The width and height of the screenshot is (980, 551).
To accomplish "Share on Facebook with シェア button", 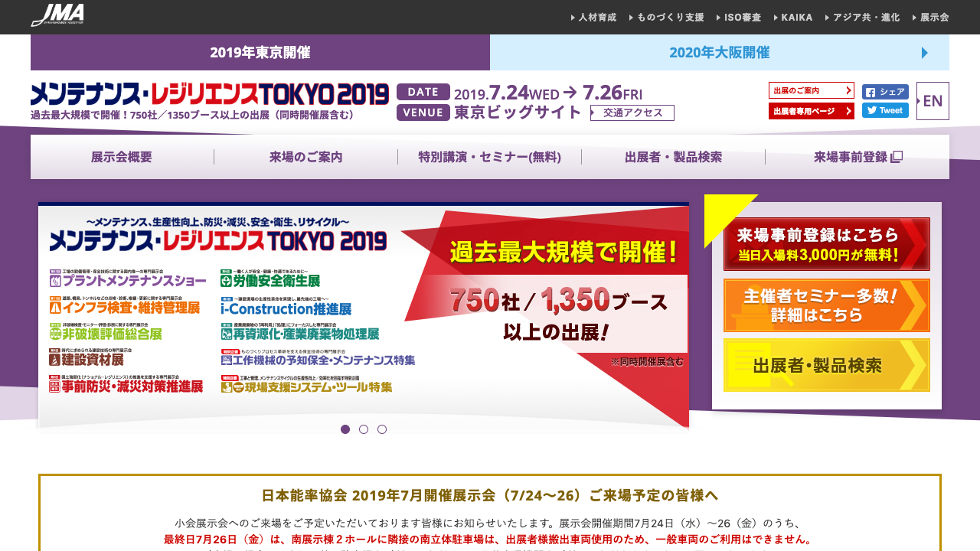I will point(885,92).
